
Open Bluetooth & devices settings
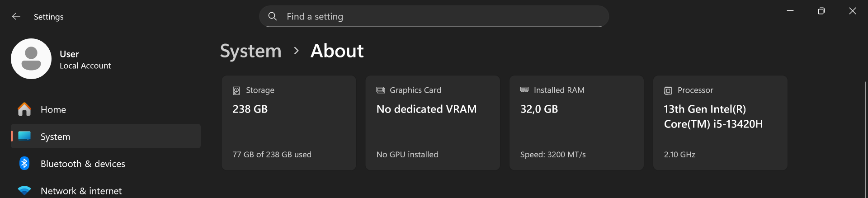pos(83,164)
